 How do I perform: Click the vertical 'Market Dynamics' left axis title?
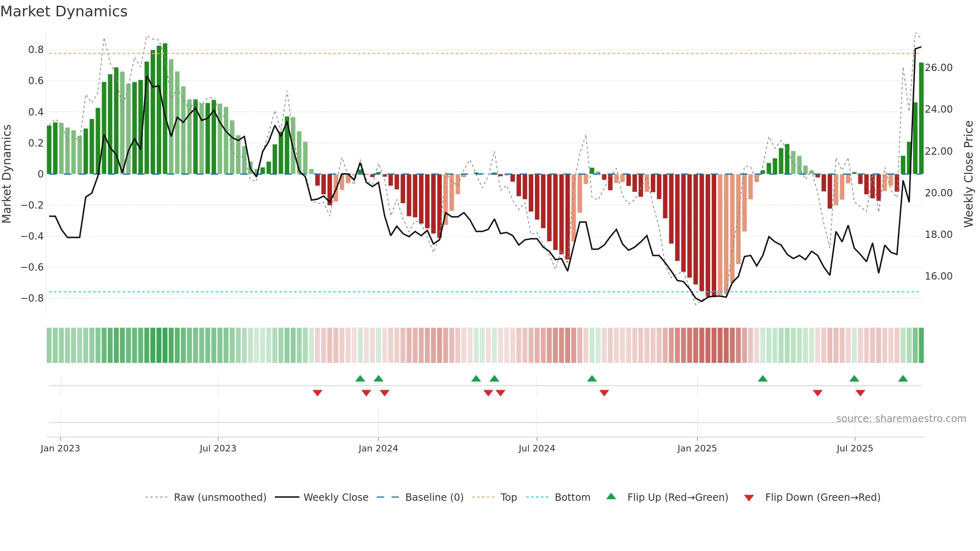click(7, 174)
